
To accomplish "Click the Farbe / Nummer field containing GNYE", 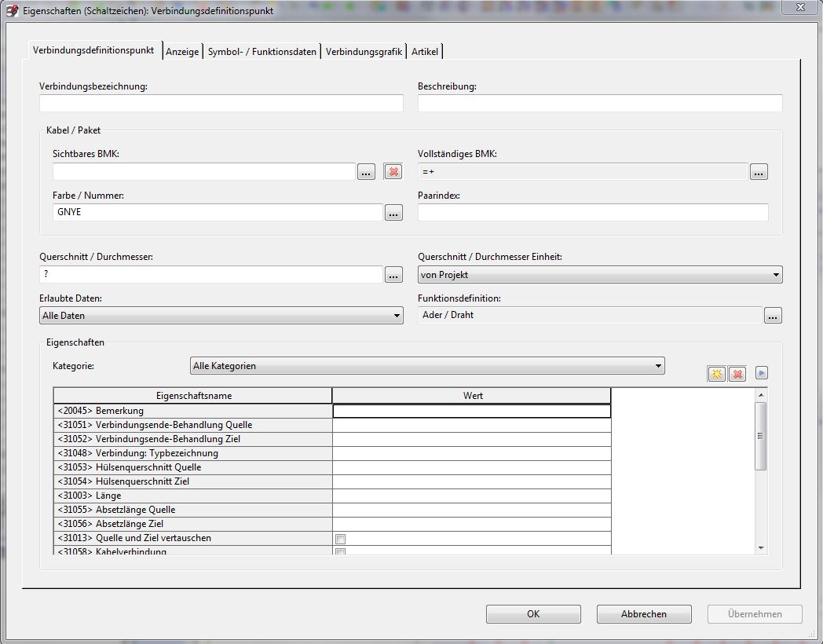I will click(218, 213).
